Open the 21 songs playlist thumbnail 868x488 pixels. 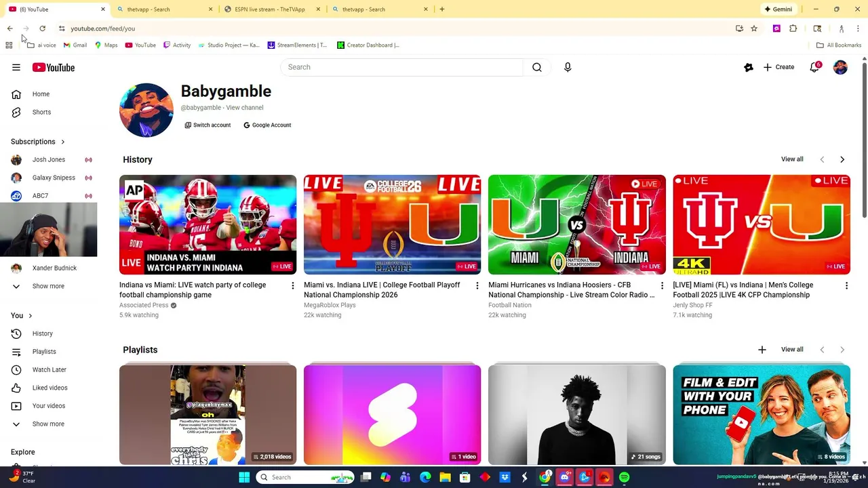577,415
